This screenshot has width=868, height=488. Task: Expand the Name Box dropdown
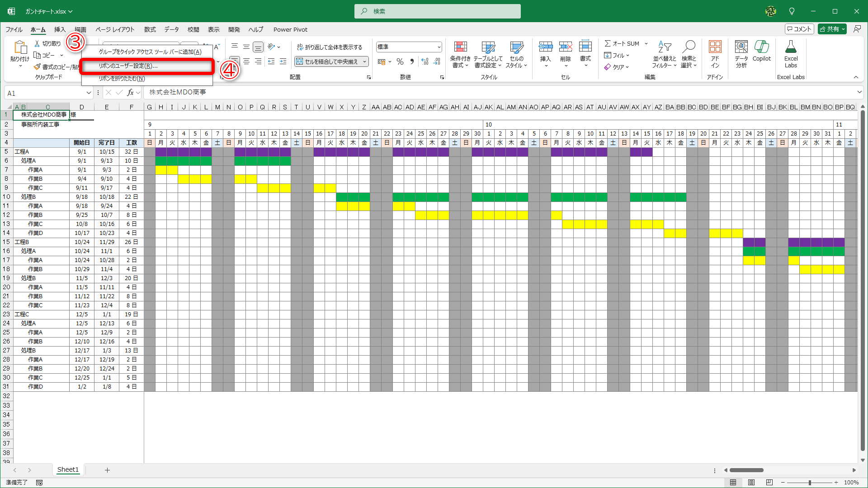click(x=89, y=93)
